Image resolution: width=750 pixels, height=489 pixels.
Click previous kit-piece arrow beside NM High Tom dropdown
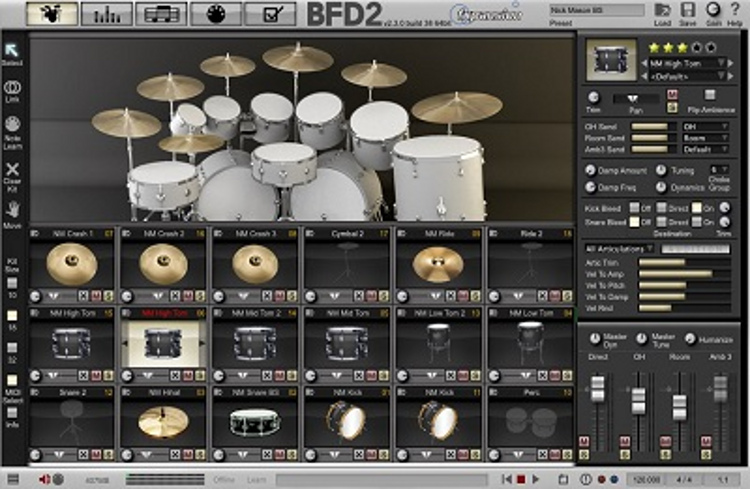point(644,63)
